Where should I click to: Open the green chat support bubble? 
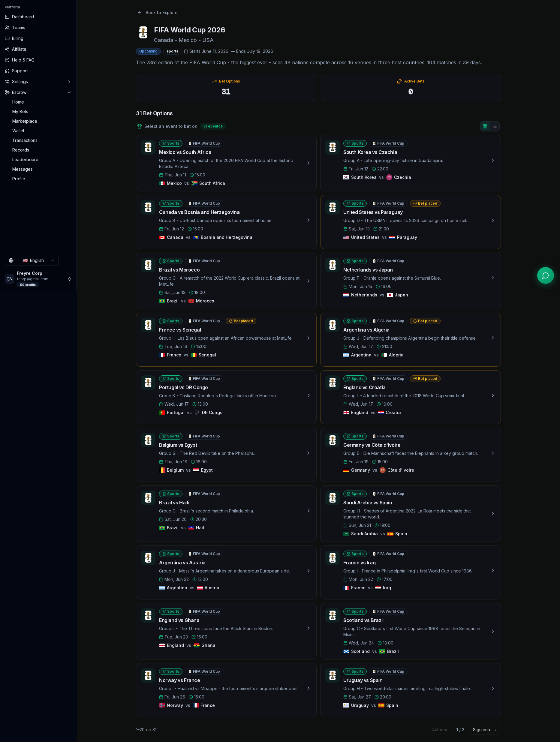(x=545, y=275)
